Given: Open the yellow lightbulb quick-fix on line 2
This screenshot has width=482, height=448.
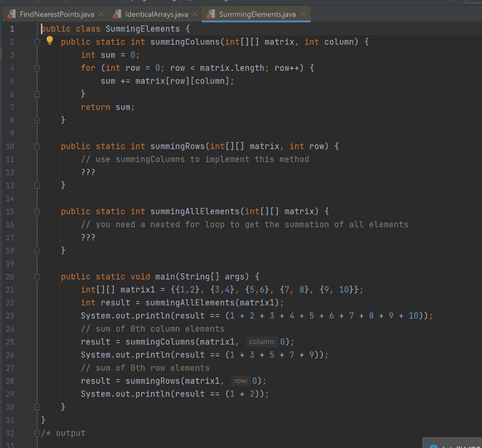Looking at the screenshot, I should 49,40.
